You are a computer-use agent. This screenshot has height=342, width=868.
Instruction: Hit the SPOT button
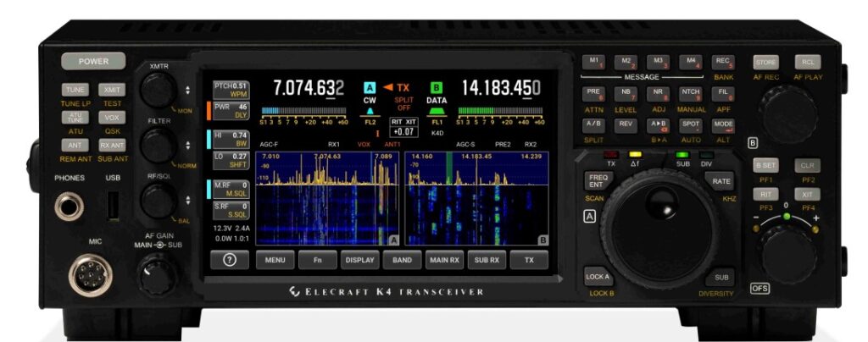pyautogui.click(x=690, y=125)
